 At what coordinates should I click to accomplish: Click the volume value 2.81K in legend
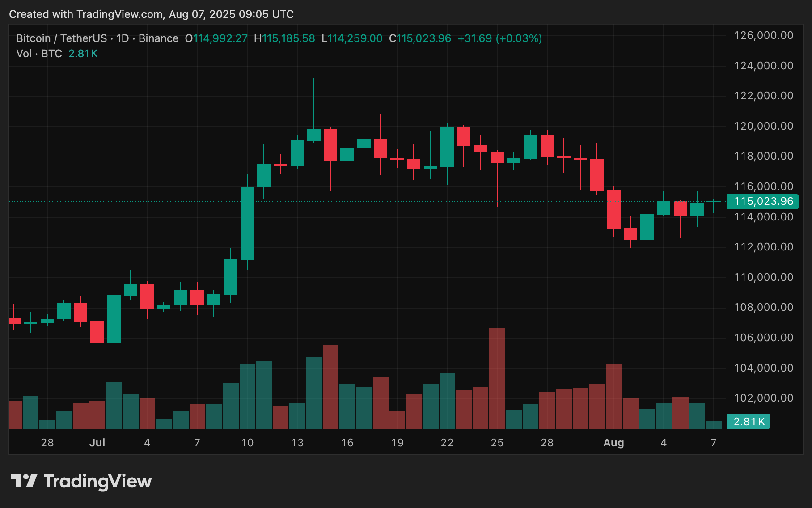tap(83, 54)
